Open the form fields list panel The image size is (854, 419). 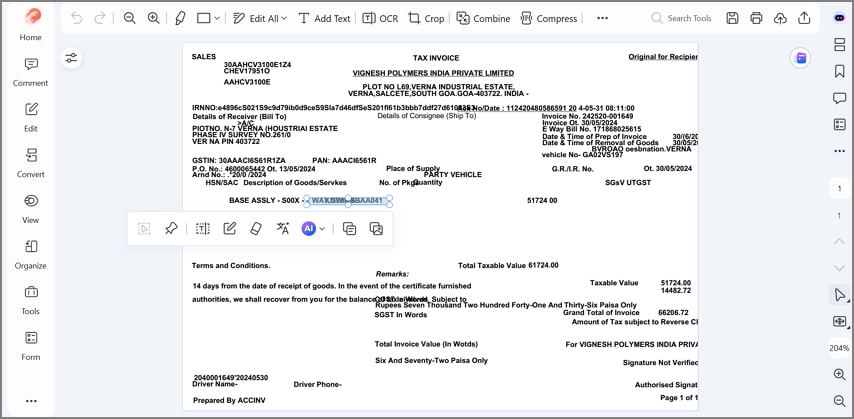839,124
